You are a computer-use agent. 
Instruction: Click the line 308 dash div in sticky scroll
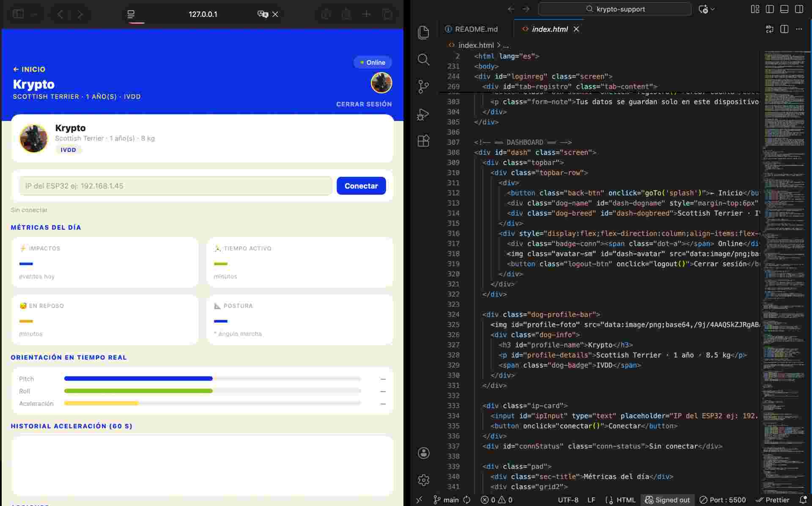point(535,152)
